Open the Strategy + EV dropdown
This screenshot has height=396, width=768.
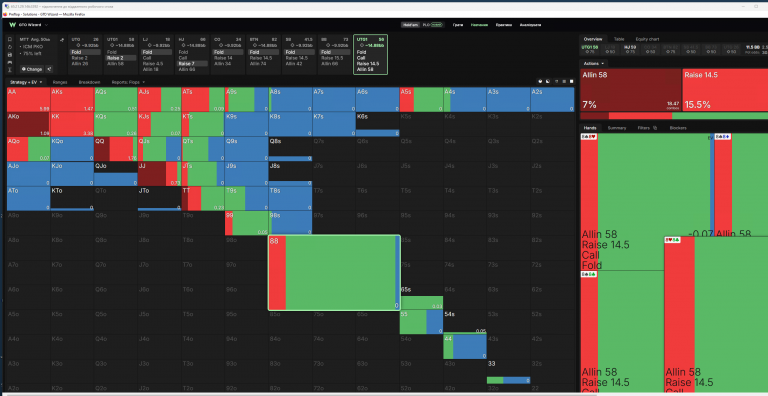coord(26,82)
